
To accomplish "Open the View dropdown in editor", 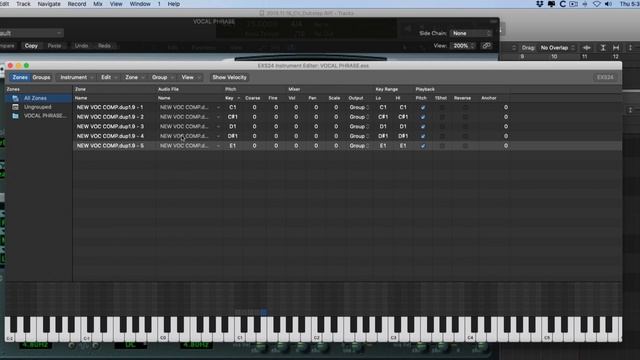I will (191, 77).
